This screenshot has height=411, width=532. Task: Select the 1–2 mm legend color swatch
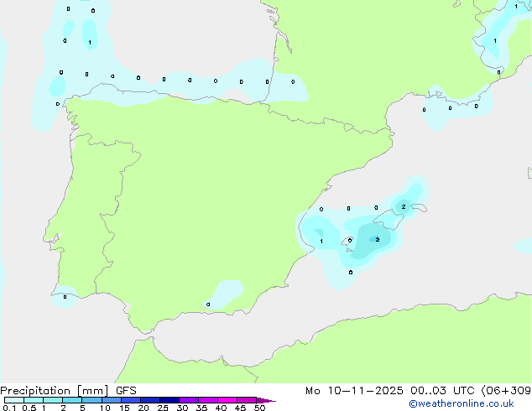[53, 400]
